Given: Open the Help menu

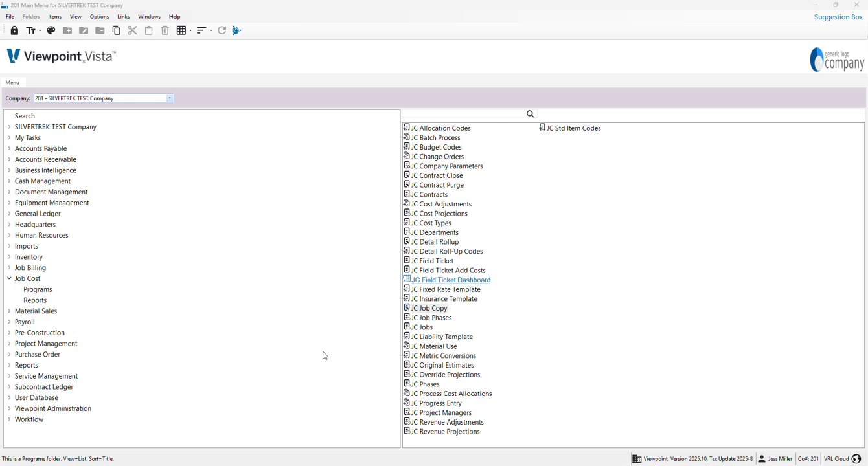Looking at the screenshot, I should (x=175, y=17).
